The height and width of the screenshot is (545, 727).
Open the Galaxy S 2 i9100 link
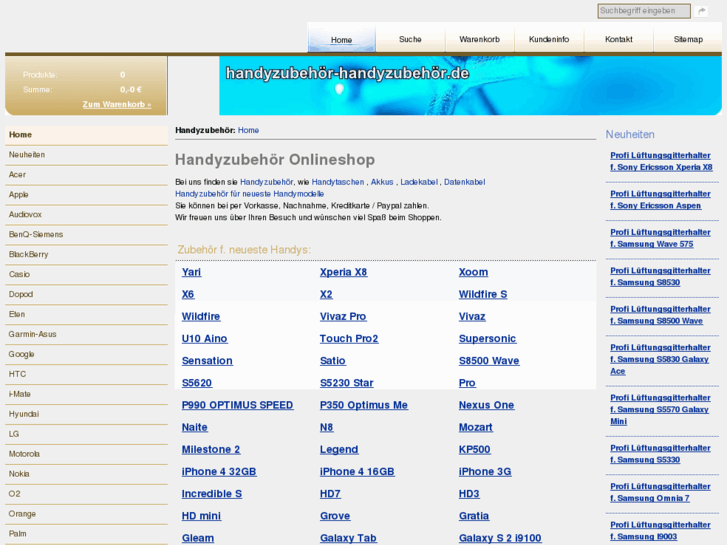500,539
